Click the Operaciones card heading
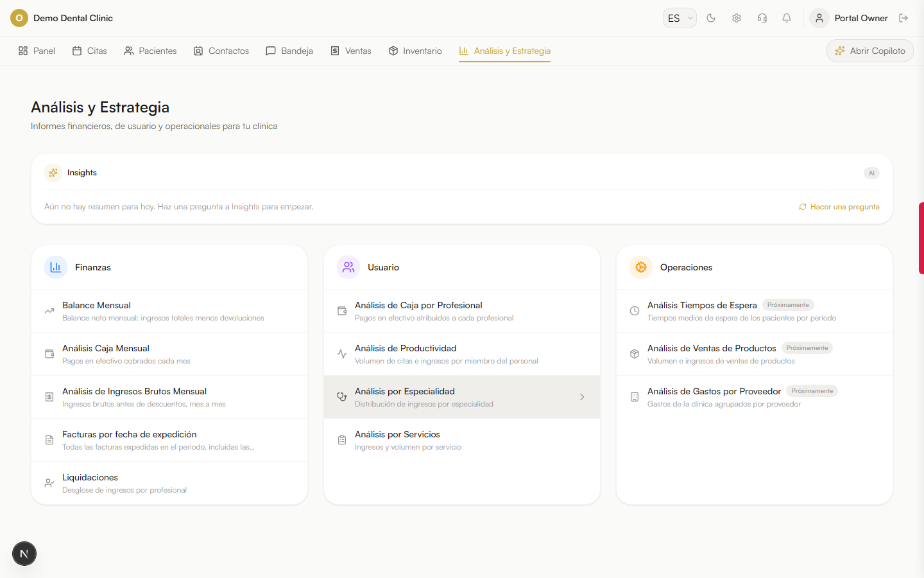The height and width of the screenshot is (578, 924). click(686, 267)
